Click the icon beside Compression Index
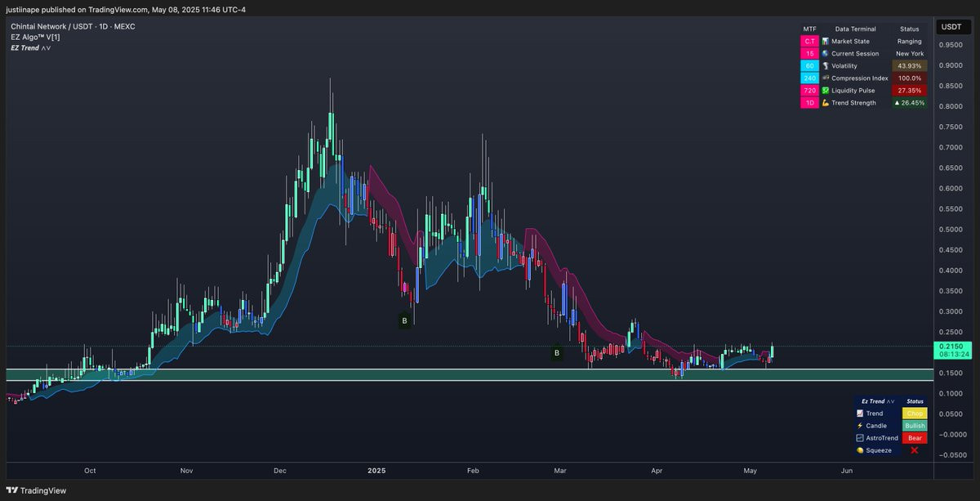The image size is (980, 501). click(x=826, y=78)
